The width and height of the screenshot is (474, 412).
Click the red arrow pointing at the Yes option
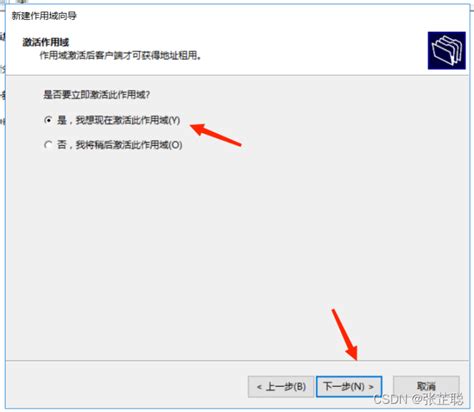tap(216, 134)
